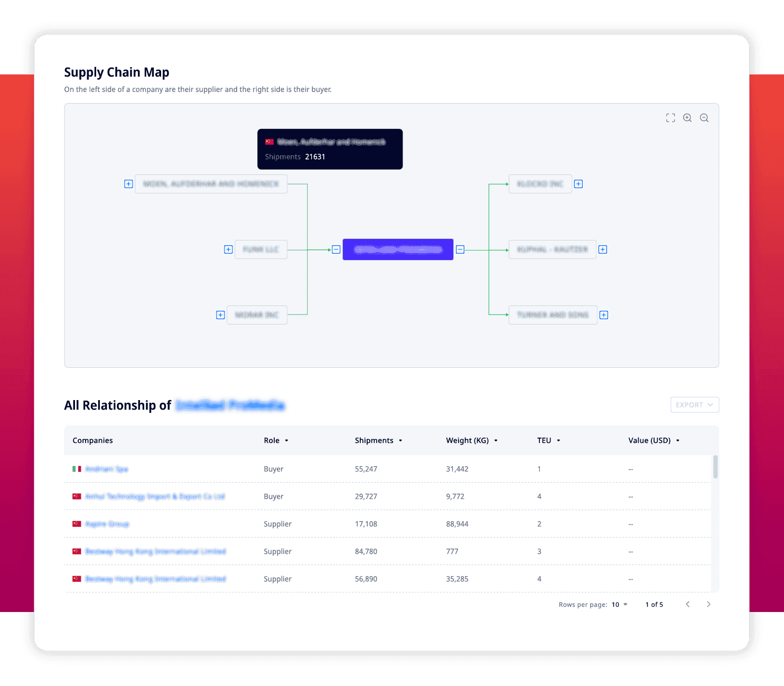Collapse suppliers with the minus left of purple node
Image resolution: width=784 pixels, height=686 pixels.
click(x=336, y=249)
